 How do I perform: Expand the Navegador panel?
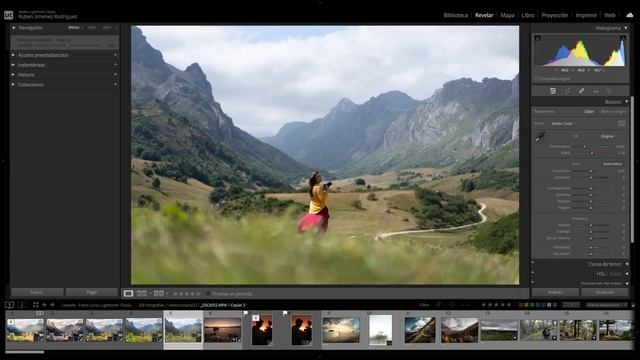[13, 28]
